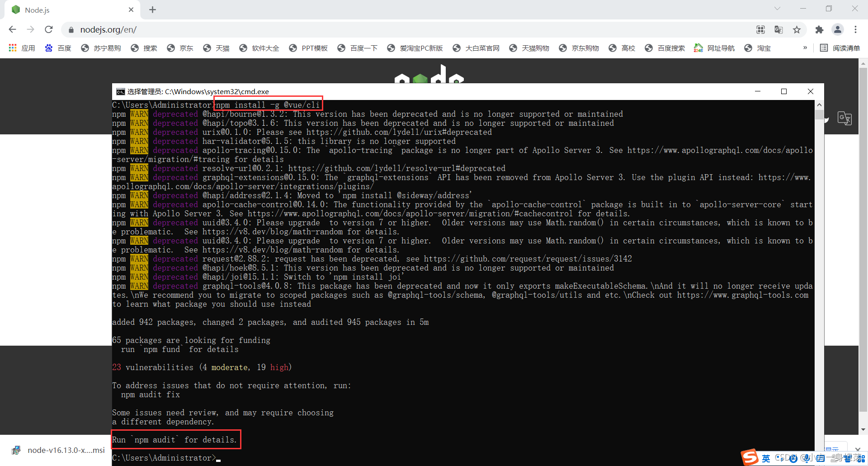Click 'npm install -g @vue/cli' command text
The image size is (868, 466).
[x=268, y=105]
